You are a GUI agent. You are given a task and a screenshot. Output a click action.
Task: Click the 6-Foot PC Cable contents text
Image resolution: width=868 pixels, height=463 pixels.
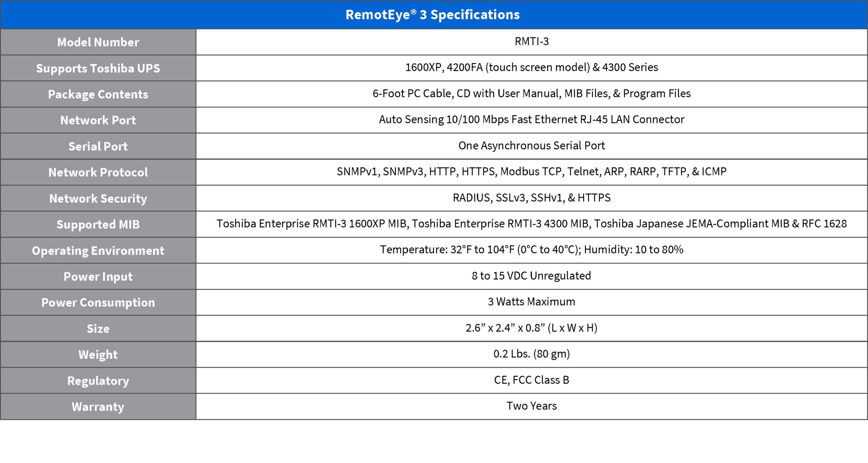(531, 94)
